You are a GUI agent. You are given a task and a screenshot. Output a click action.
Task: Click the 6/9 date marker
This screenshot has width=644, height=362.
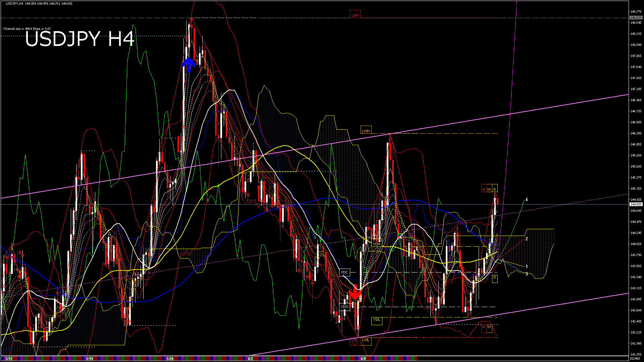[x=363, y=359]
